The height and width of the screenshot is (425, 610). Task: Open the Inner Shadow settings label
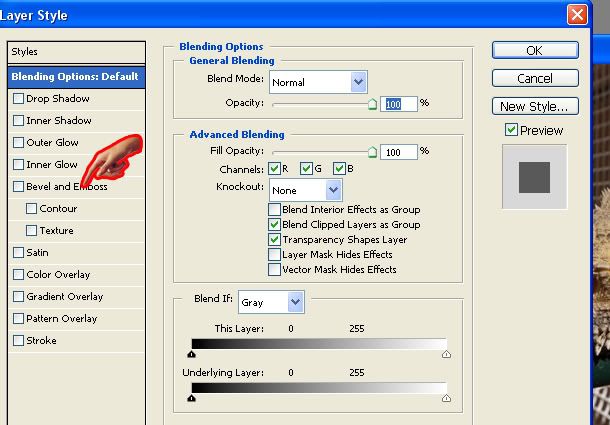[59, 120]
